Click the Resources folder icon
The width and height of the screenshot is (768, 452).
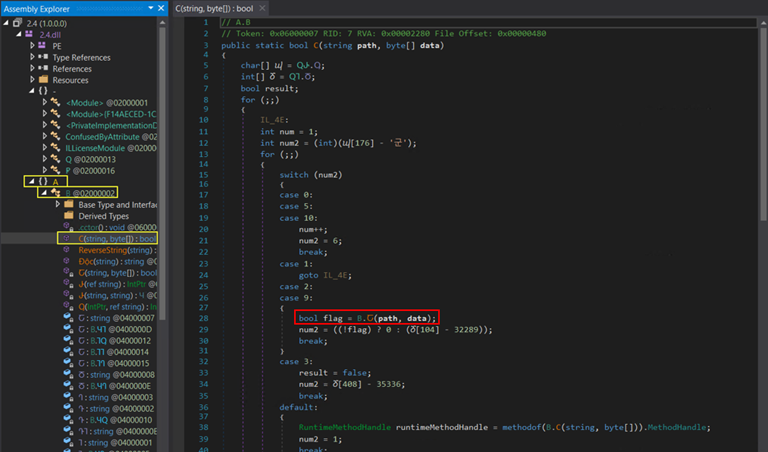tap(43, 80)
